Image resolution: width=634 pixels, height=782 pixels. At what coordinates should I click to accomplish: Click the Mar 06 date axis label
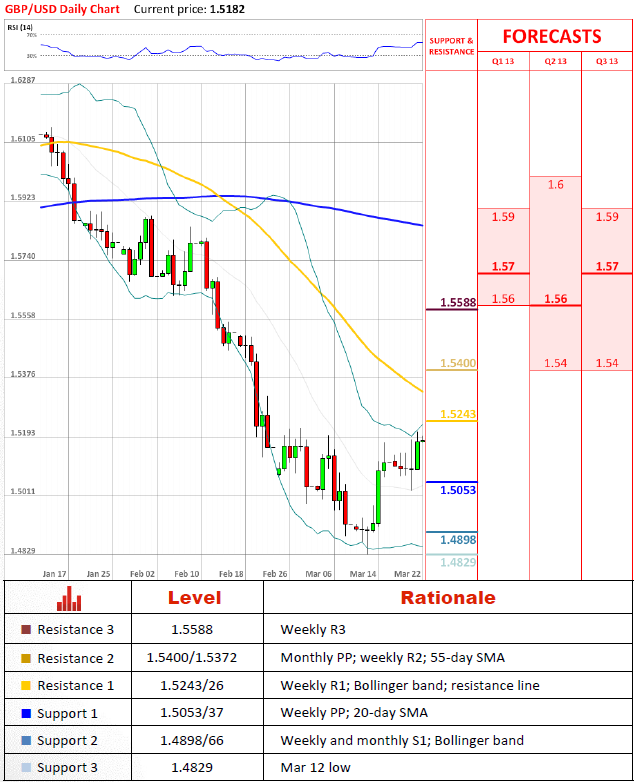pyautogui.click(x=319, y=574)
